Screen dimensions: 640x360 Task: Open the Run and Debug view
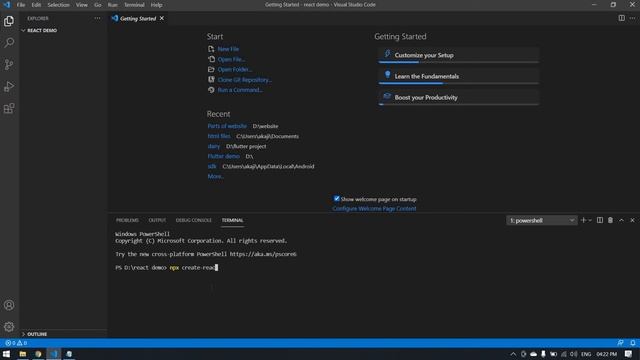coord(9,87)
